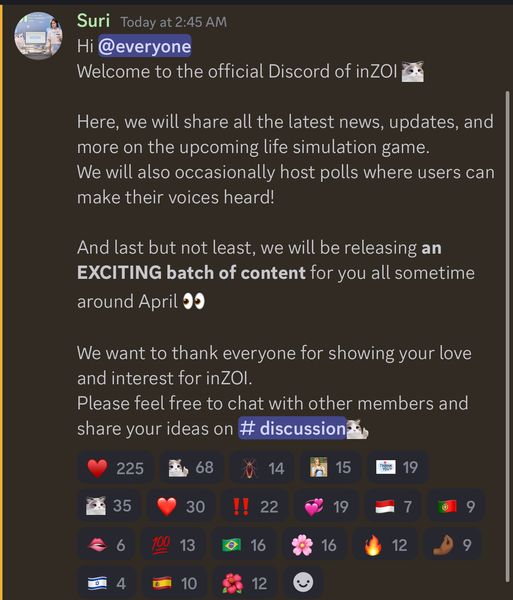The height and width of the screenshot is (600, 513).
Task: Click the double exclamation reaction with 22
Action: [x=255, y=506]
